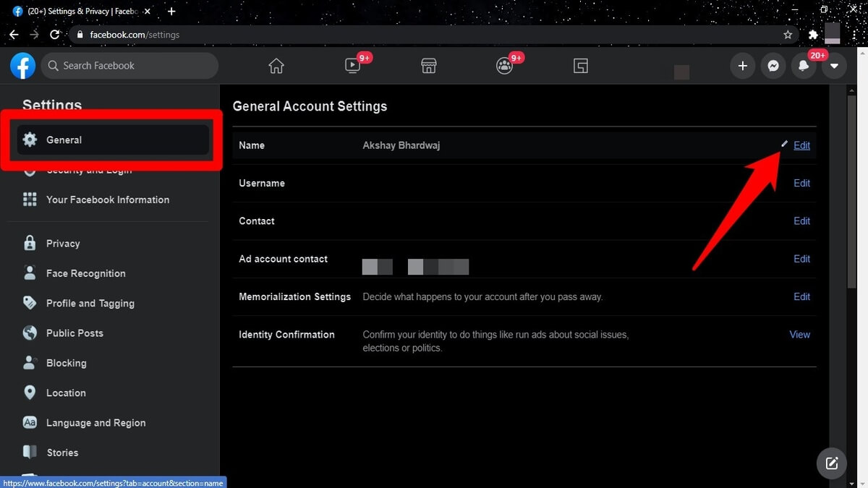Open the Marketplace icon
This screenshot has height=488, width=868.
pyautogui.click(x=429, y=66)
